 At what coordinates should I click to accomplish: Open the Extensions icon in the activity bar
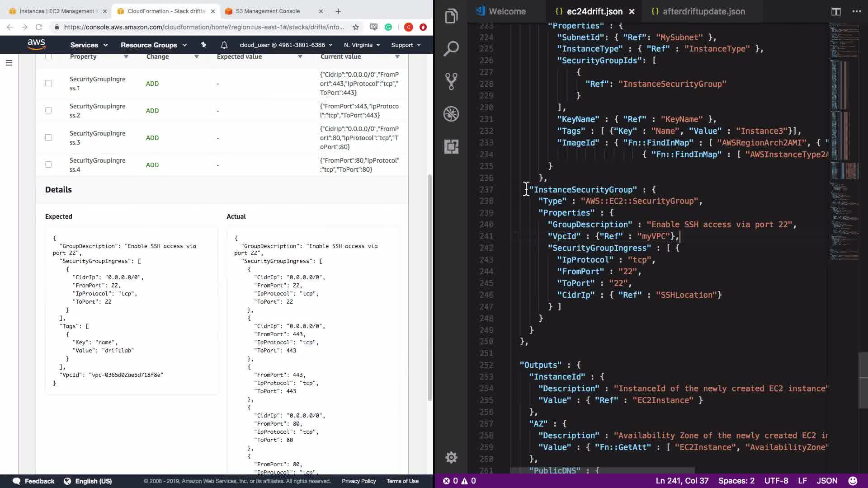click(451, 146)
